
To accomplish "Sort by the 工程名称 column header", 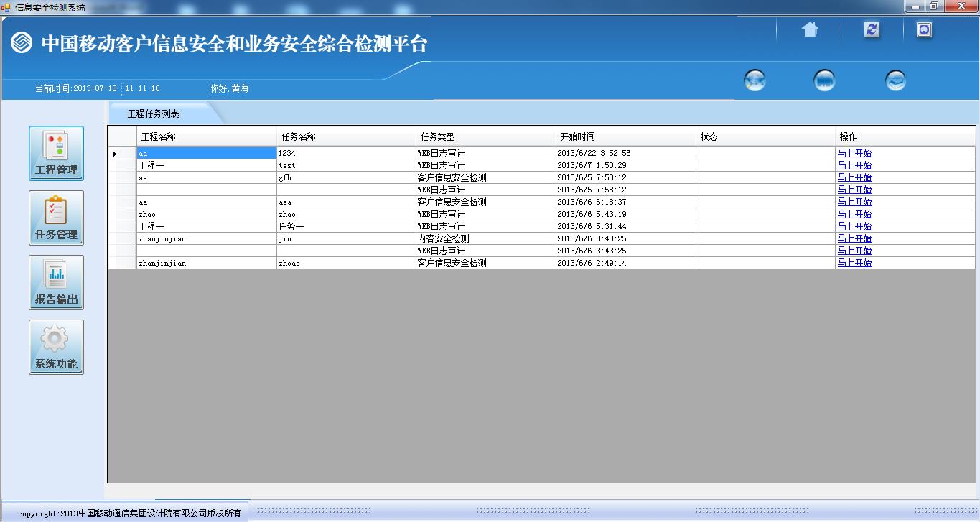I will [x=207, y=136].
